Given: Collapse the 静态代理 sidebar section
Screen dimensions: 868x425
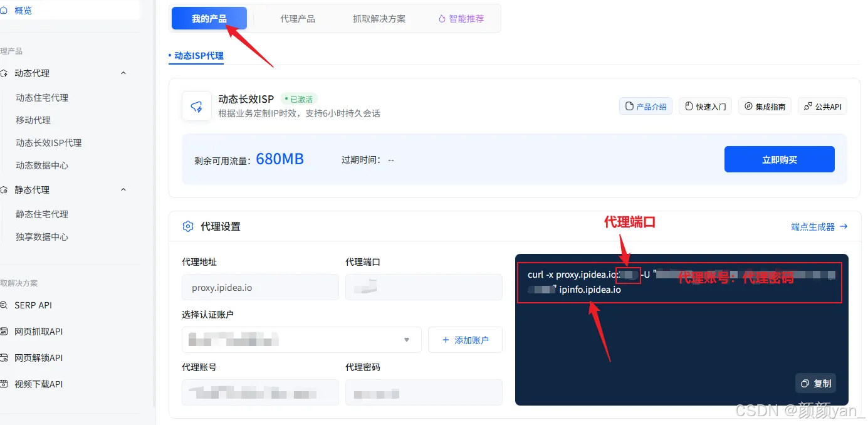Looking at the screenshot, I should (x=123, y=189).
